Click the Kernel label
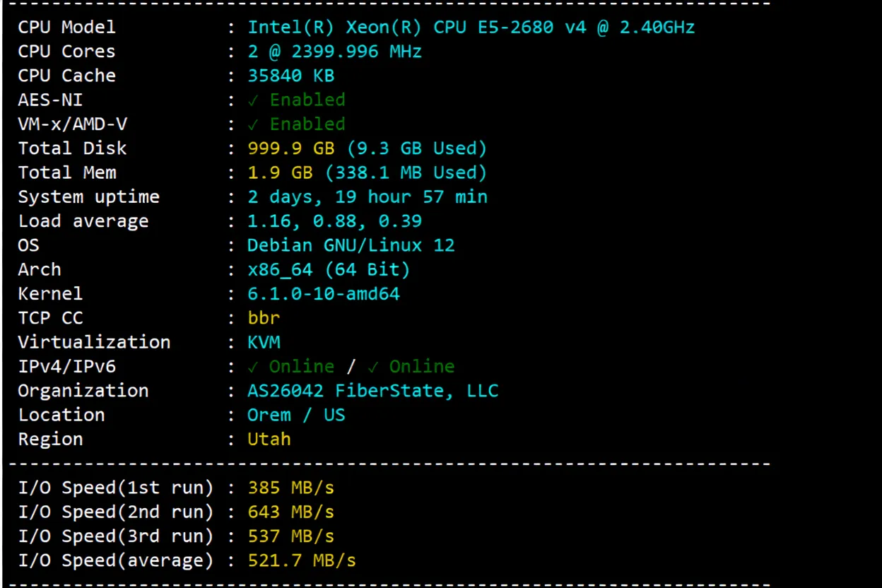The height and width of the screenshot is (588, 882). click(50, 293)
